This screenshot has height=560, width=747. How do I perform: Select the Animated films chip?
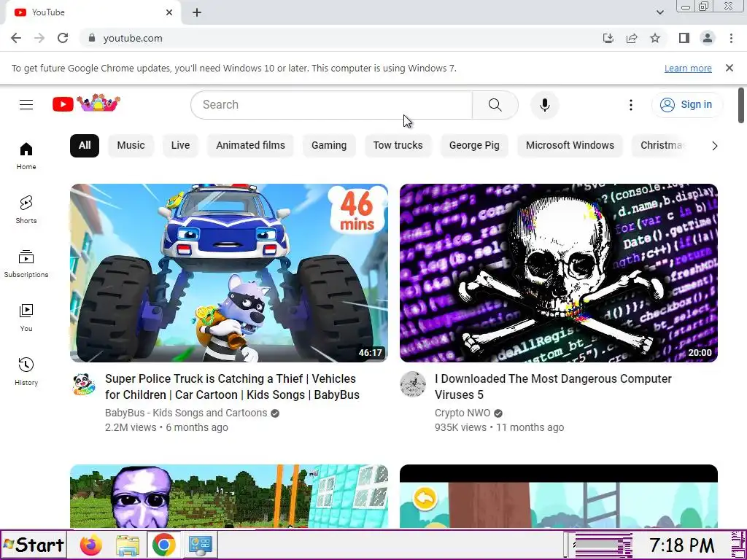pyautogui.click(x=251, y=146)
